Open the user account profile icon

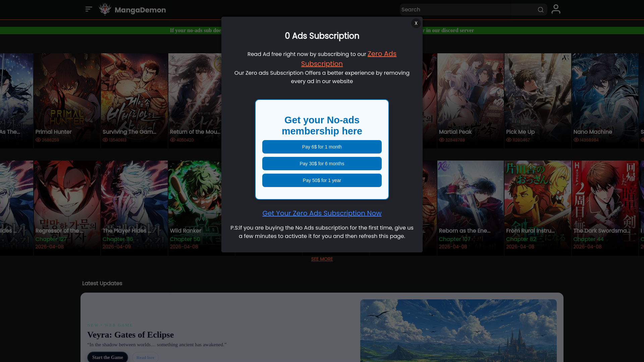(556, 9)
